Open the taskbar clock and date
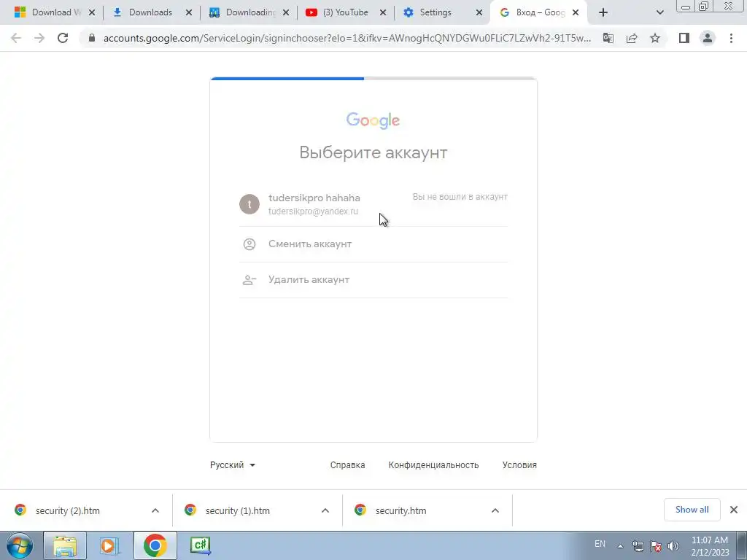 710,546
